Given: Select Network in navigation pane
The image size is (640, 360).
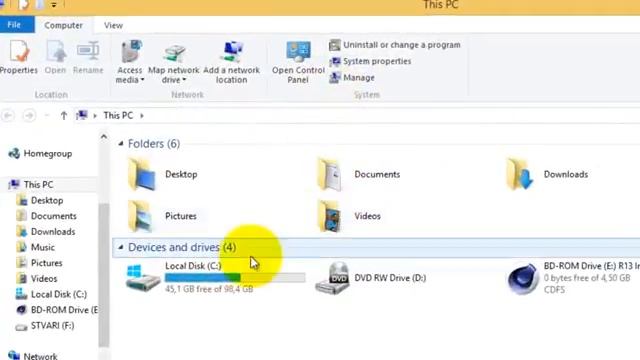Looking at the screenshot, I should [33, 356].
